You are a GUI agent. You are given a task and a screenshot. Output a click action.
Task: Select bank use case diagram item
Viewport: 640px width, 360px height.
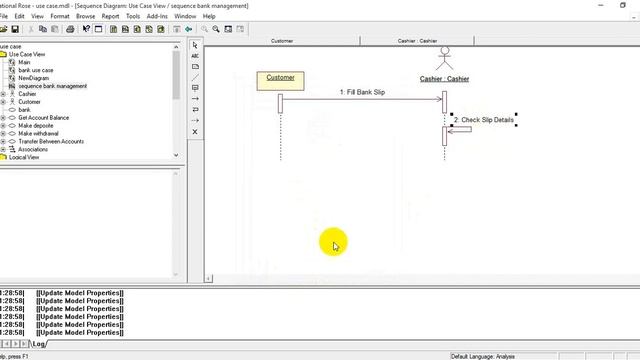point(36,70)
